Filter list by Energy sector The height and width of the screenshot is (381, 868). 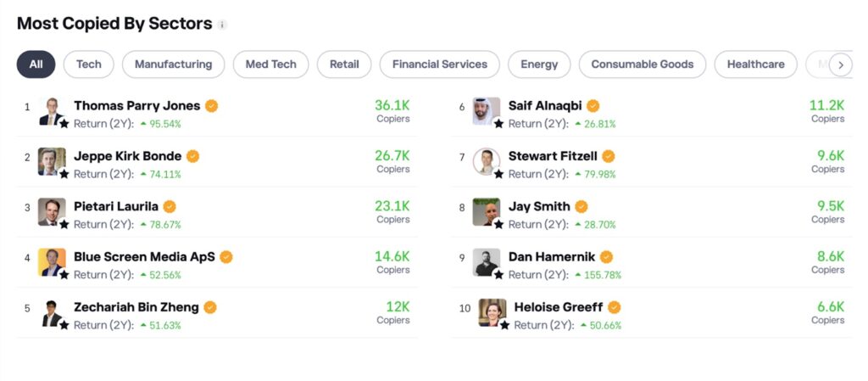click(x=539, y=64)
